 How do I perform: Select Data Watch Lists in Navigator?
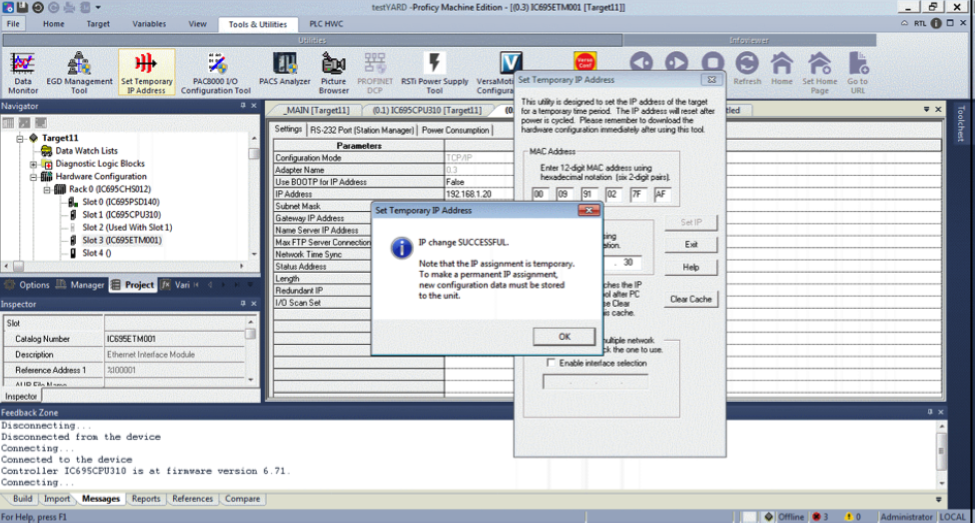(x=86, y=150)
